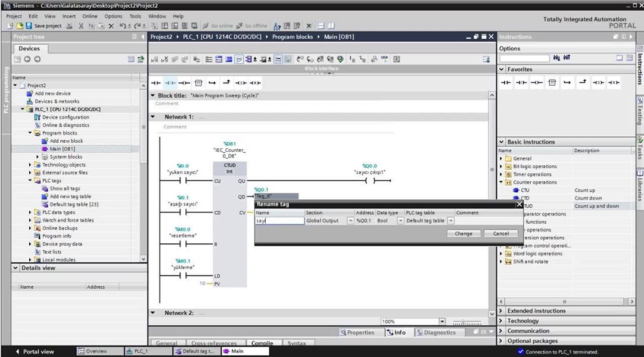Open the PLC tag table dropdown

click(450, 221)
